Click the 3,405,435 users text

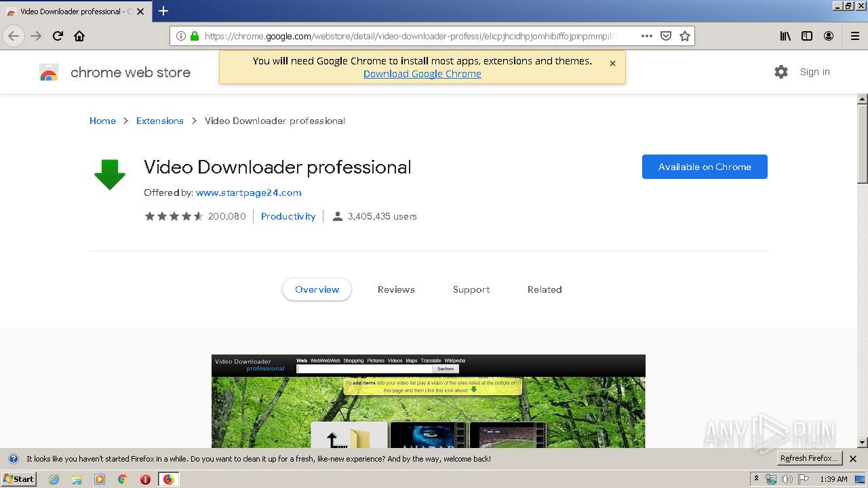coord(382,216)
